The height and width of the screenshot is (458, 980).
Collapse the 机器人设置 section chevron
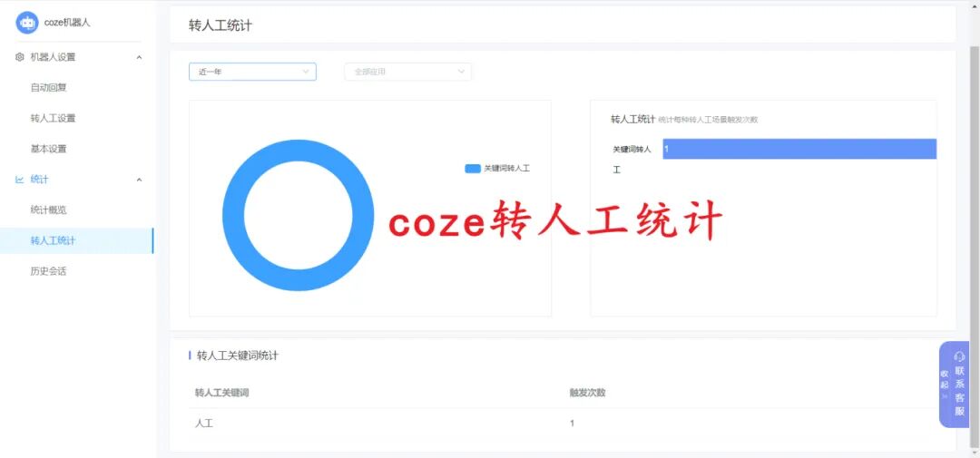click(x=140, y=57)
